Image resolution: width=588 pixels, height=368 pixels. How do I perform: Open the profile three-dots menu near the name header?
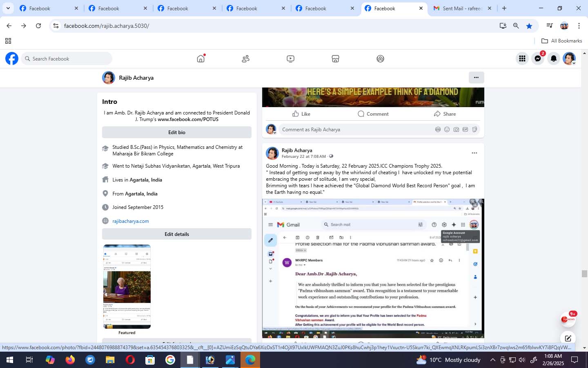coord(476,77)
